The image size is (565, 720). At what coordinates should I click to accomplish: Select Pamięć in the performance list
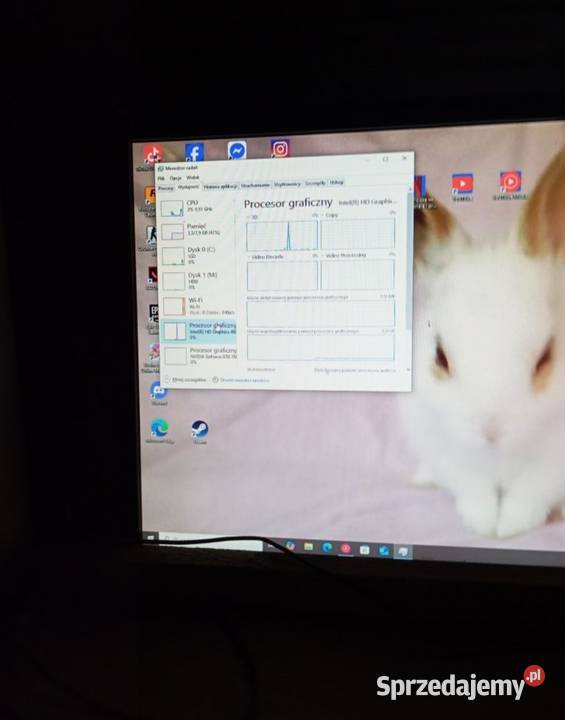point(198,231)
